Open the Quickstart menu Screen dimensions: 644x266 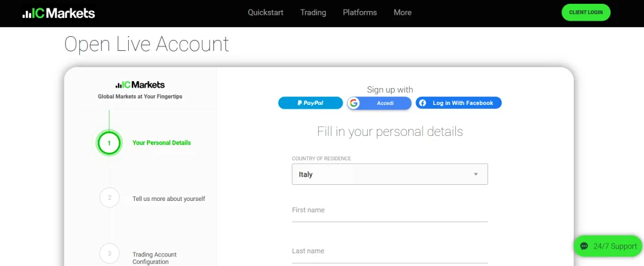pyautogui.click(x=265, y=12)
